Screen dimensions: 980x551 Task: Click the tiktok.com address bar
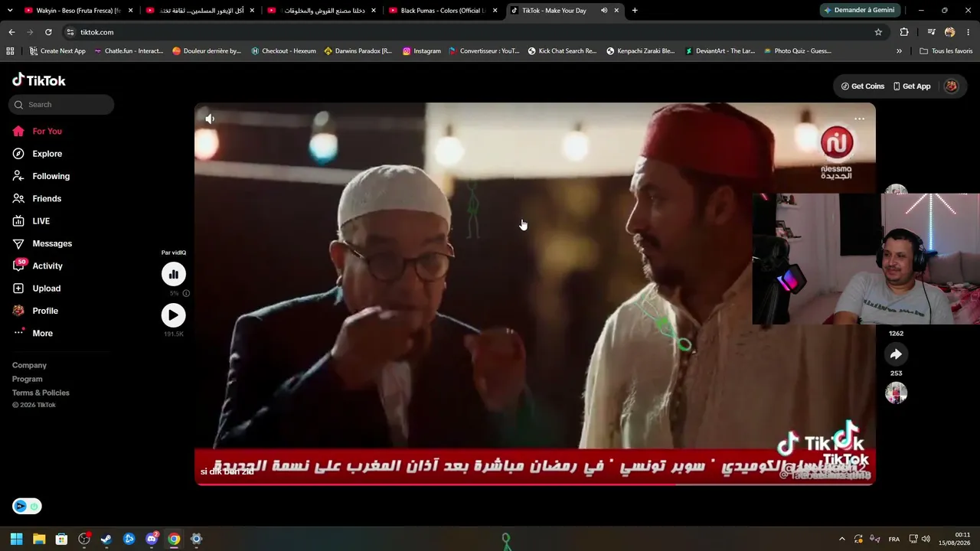[x=467, y=32]
